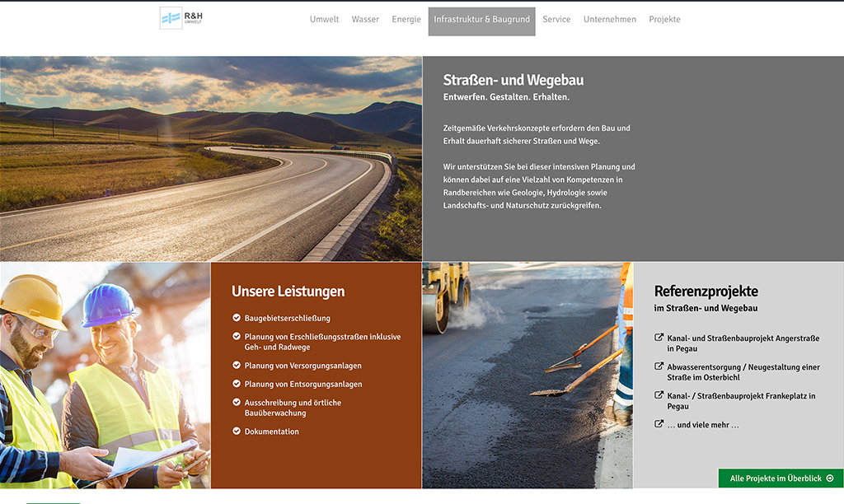The image size is (844, 504).
Task: Click the 'Entwerfen. Gestalten. Erhalten.' subtitle
Action: coord(507,97)
